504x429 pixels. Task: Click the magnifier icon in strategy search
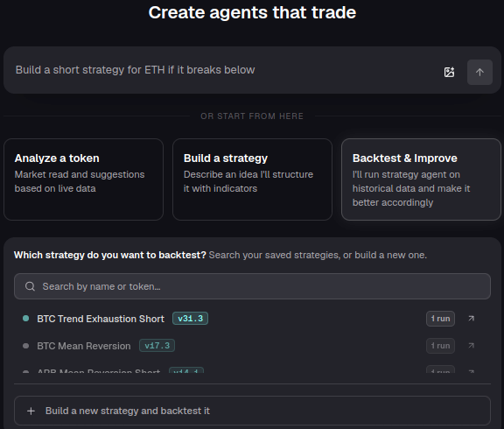pyautogui.click(x=30, y=286)
